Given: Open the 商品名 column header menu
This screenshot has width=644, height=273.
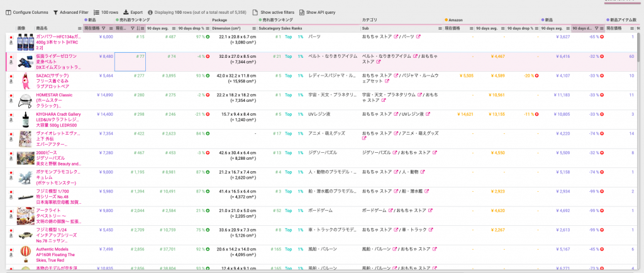Looking at the screenshot, I should [79, 28].
